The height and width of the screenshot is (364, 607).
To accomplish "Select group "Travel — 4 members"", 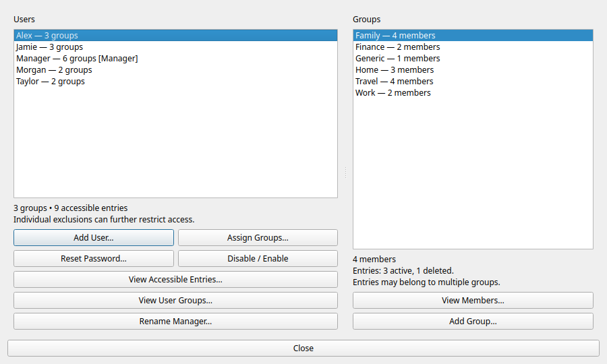I will (x=473, y=82).
